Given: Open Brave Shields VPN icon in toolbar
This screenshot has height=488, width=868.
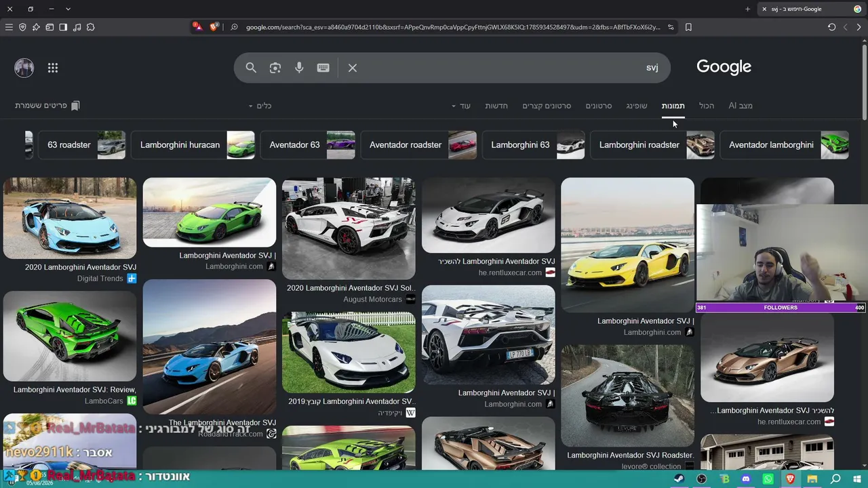Looking at the screenshot, I should [x=22, y=27].
